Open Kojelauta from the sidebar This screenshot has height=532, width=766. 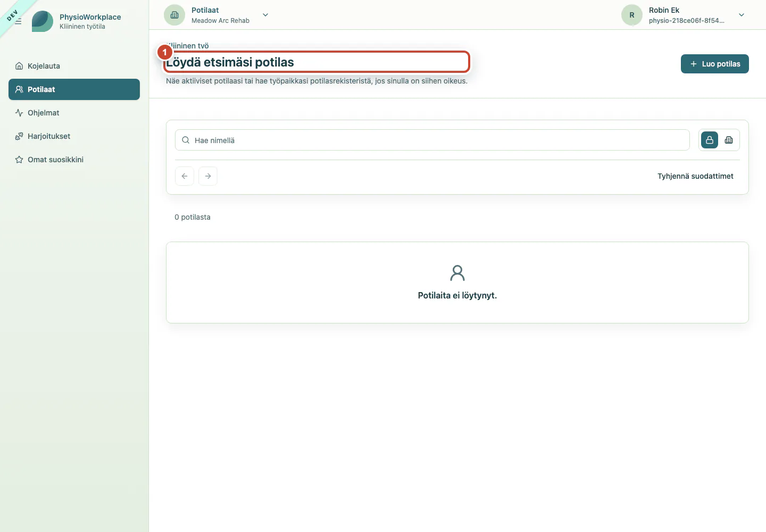(74, 66)
